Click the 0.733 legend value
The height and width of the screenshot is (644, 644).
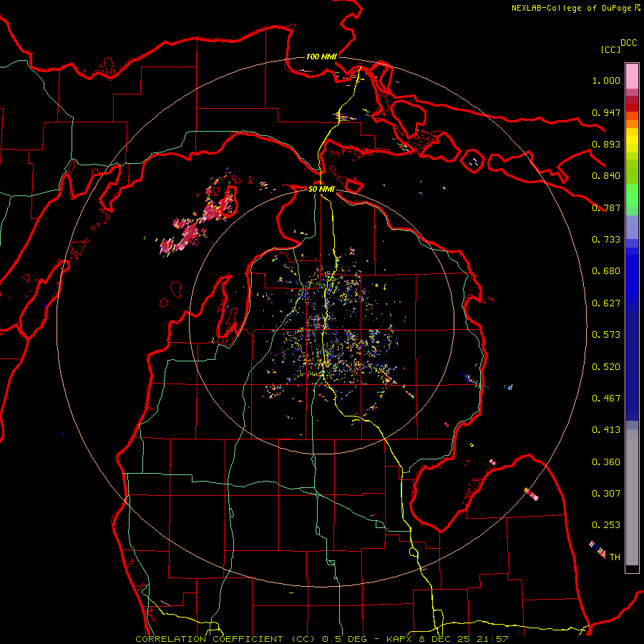(x=606, y=240)
